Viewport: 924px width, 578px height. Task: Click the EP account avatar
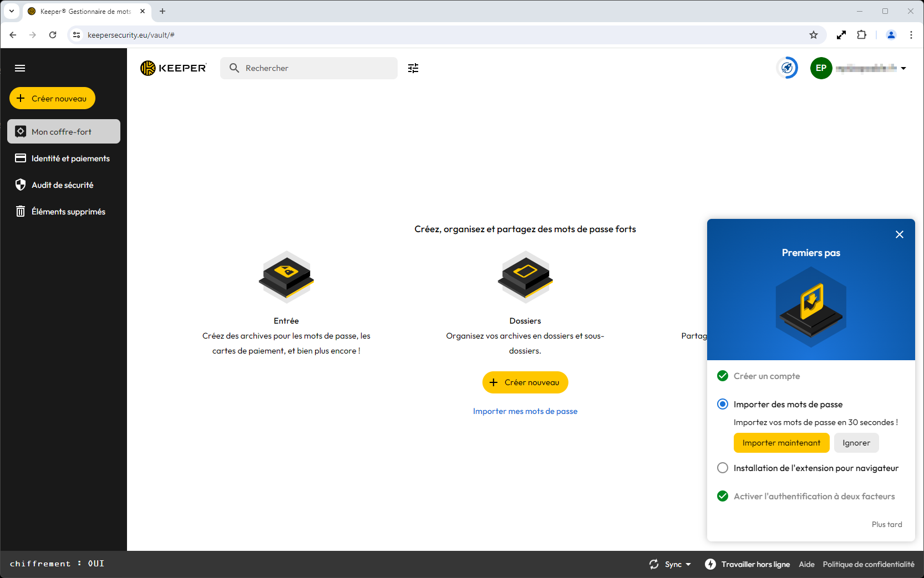pyautogui.click(x=821, y=68)
